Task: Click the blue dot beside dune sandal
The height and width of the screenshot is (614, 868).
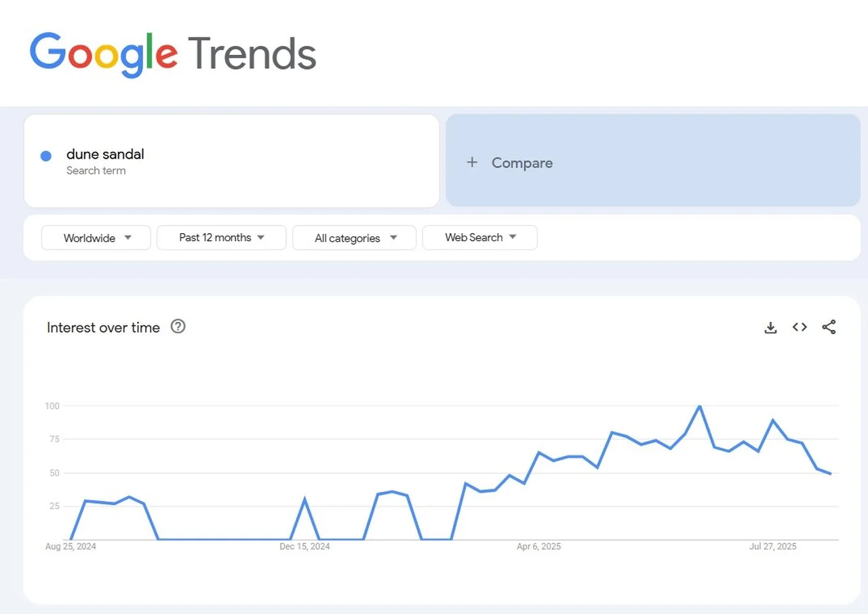Action: tap(45, 155)
